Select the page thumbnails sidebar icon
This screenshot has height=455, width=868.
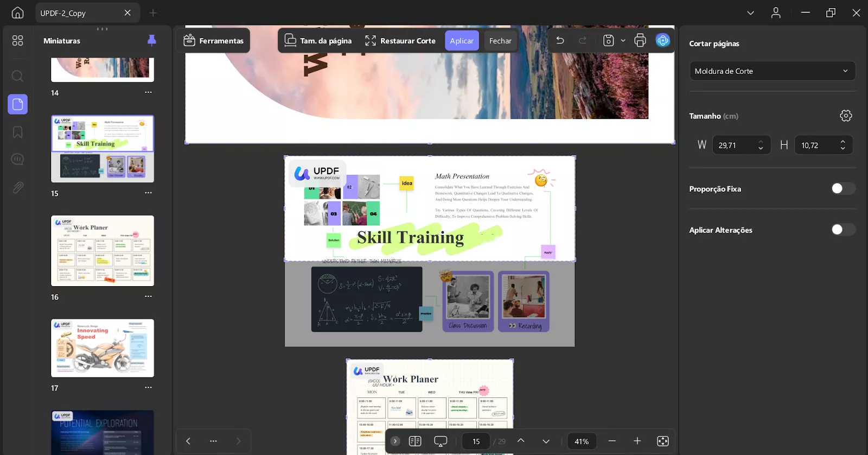[x=17, y=104]
